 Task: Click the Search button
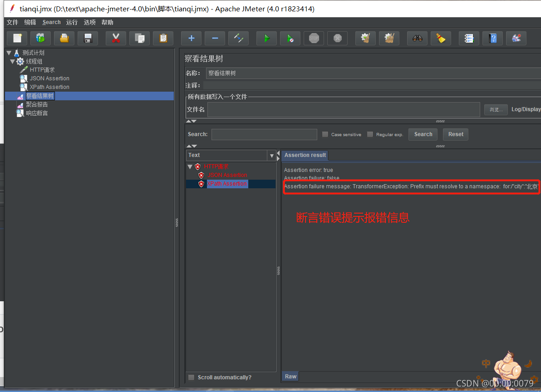pos(423,134)
